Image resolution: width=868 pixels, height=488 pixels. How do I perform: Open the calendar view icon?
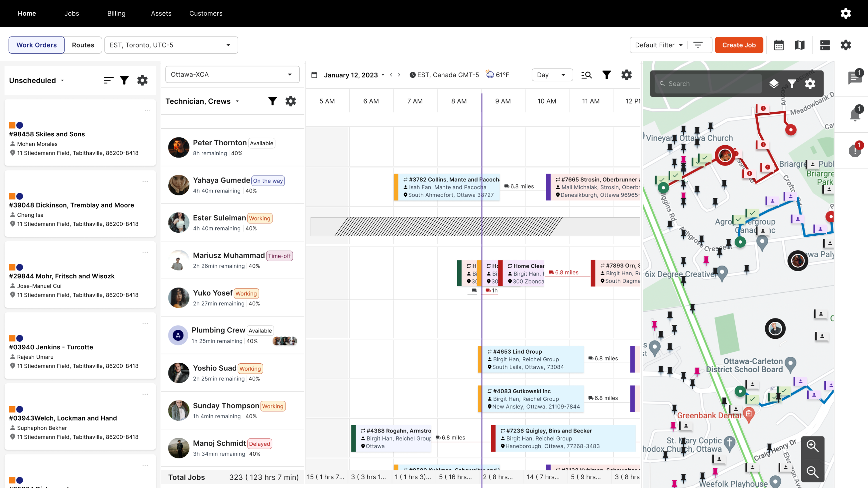779,45
